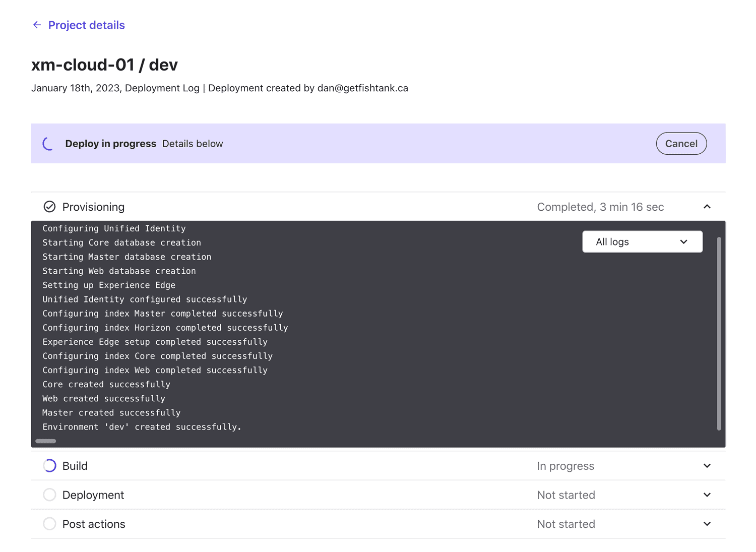The height and width of the screenshot is (552, 756).
Task: Click log line 'Setting up Experience Edge'
Action: pos(109,285)
